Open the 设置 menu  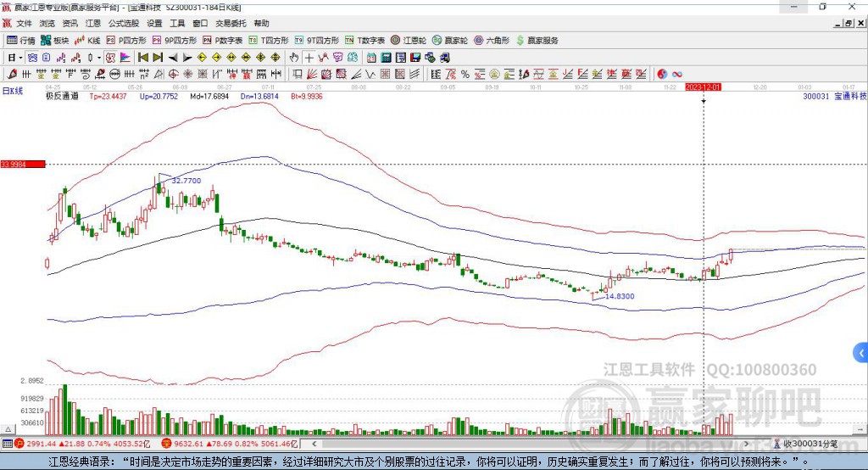coord(154,23)
